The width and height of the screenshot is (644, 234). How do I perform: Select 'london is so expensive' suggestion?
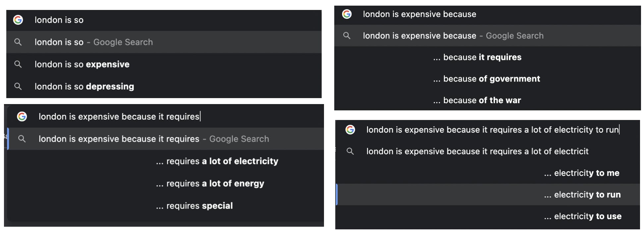point(82,64)
